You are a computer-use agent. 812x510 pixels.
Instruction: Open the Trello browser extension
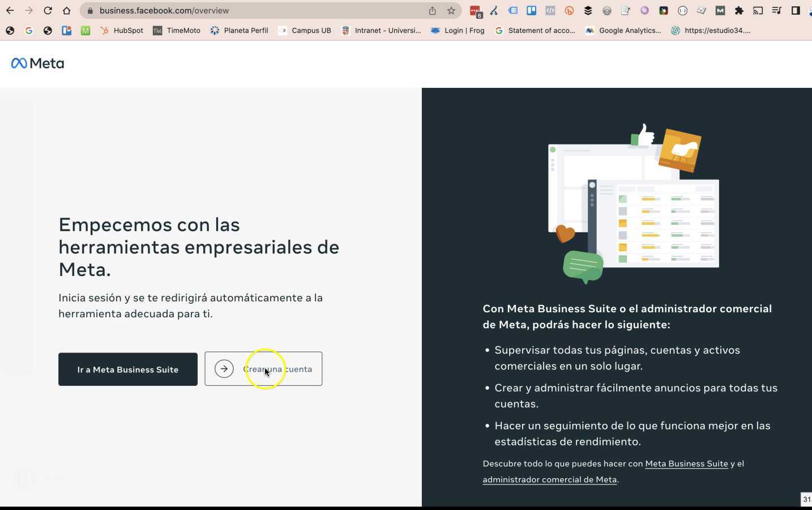[532, 10]
